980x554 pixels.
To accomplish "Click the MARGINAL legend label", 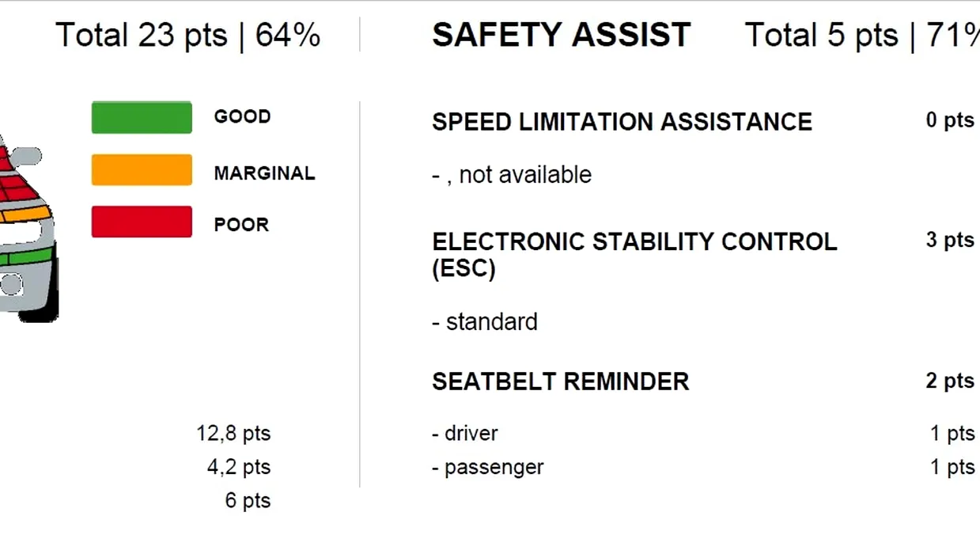I will [264, 173].
